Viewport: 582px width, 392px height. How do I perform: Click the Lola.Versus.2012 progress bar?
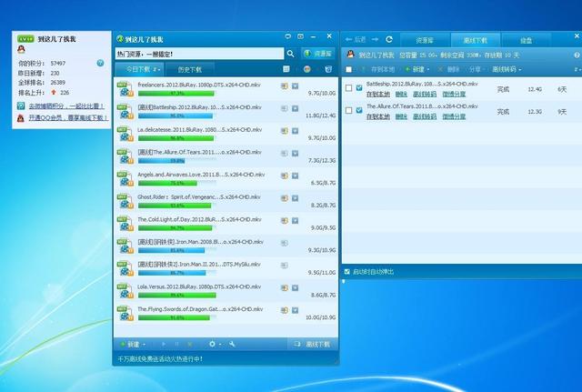tap(177, 295)
